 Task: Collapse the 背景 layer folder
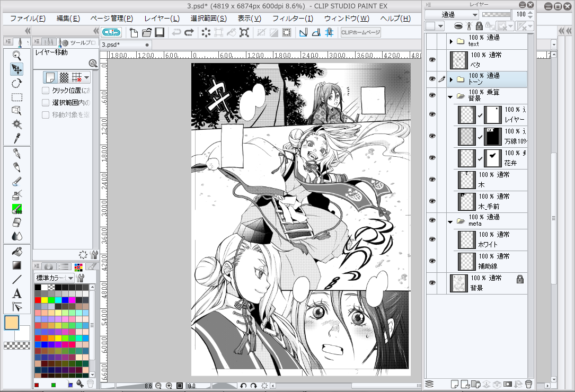tap(450, 97)
